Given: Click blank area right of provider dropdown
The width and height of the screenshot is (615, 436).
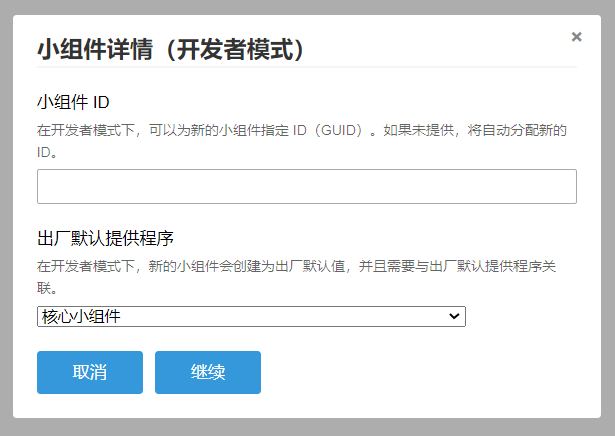Looking at the screenshot, I should pos(525,316).
